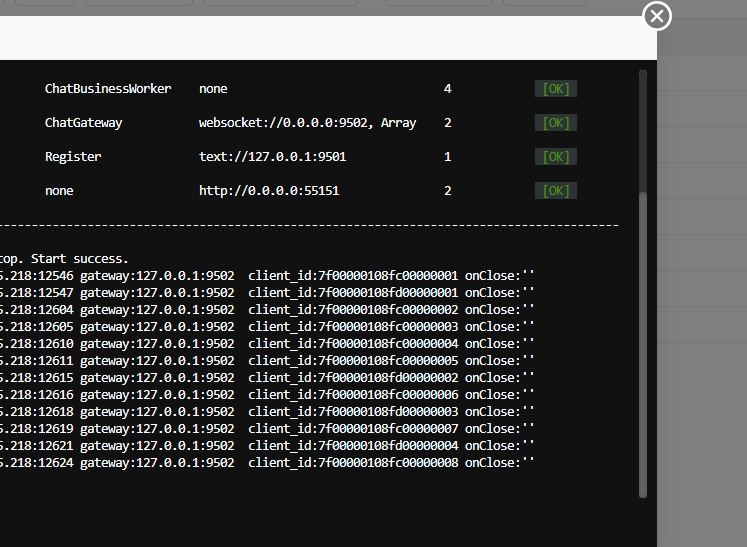747x547 pixels.
Task: Click the terminal output vertical scrollbar thumb
Action: click(x=643, y=345)
